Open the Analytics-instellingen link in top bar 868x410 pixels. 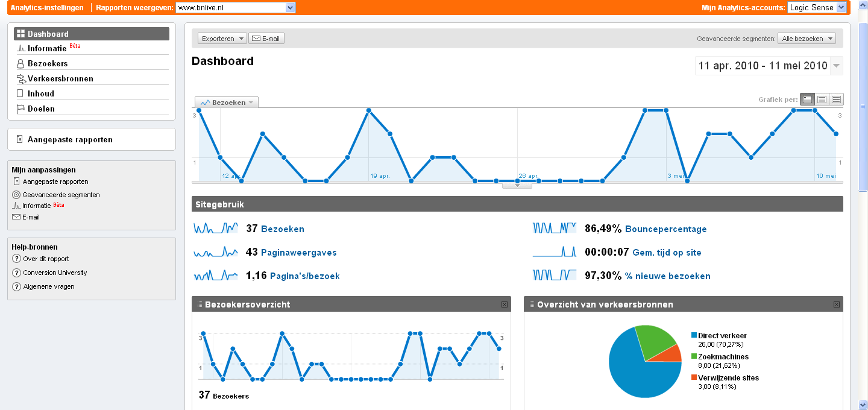click(46, 7)
